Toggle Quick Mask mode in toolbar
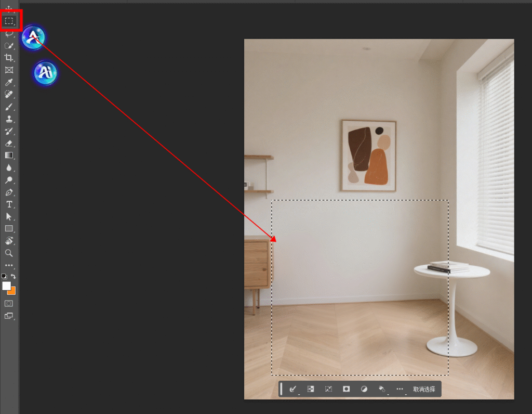The height and width of the screenshot is (414, 532). pyautogui.click(x=9, y=303)
